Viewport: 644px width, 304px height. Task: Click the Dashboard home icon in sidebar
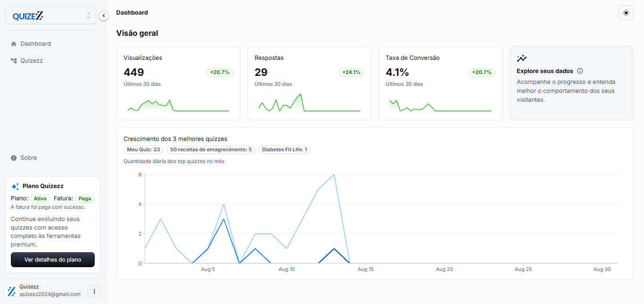(x=14, y=44)
